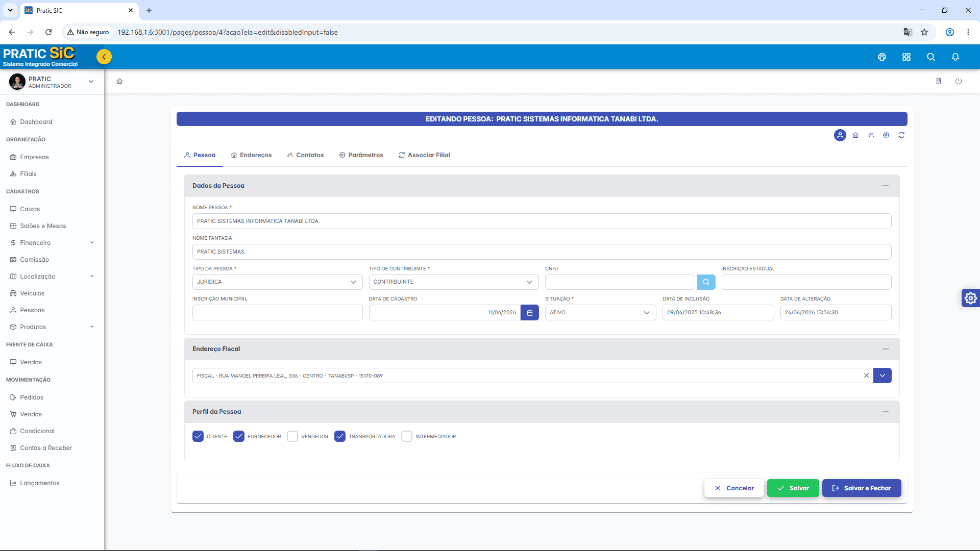Open Salões e Mesas in the sidebar

coord(52,226)
